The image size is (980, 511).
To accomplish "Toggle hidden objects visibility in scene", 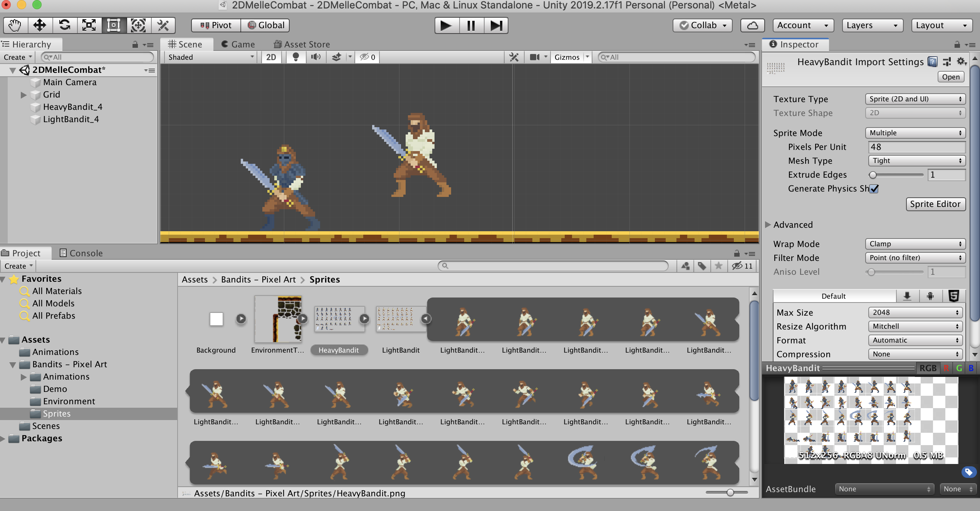I will pos(367,57).
